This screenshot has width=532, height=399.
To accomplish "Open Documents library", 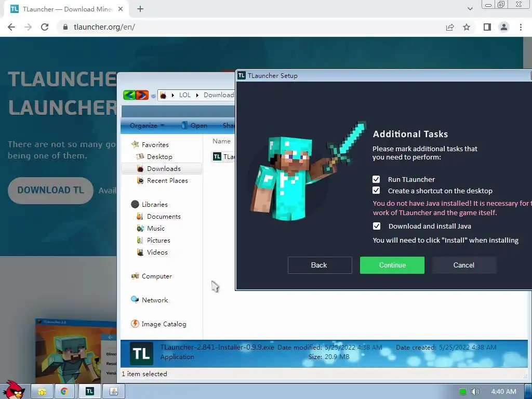I will pos(164,217).
